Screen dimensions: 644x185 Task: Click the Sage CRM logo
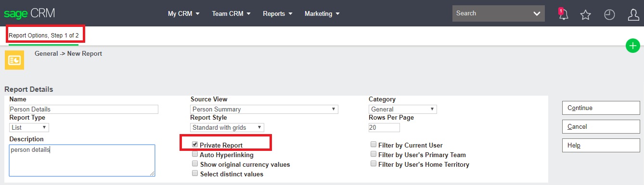[29, 13]
